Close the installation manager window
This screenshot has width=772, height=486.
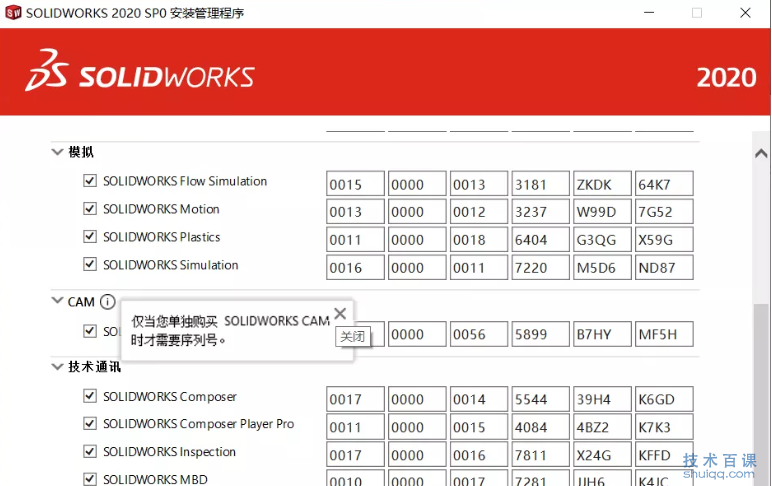pyautogui.click(x=745, y=12)
